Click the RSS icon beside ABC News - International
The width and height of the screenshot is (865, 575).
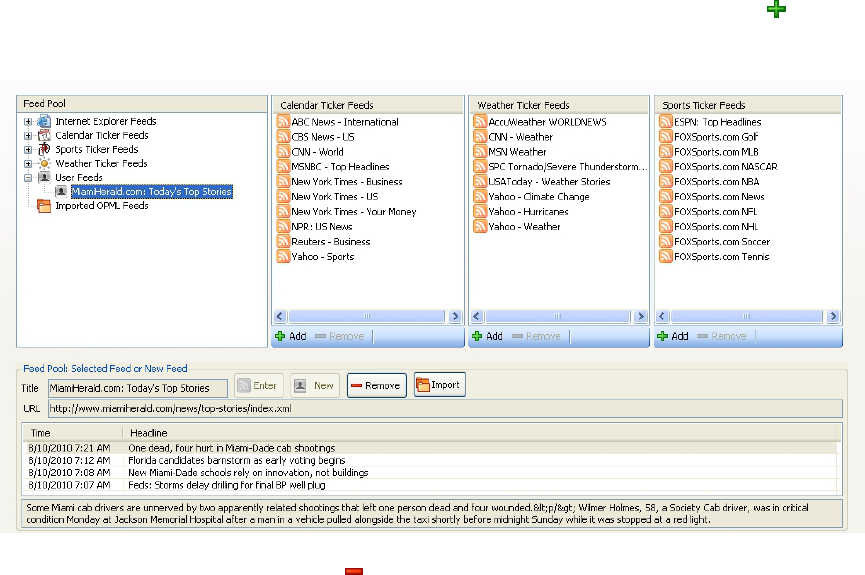283,122
